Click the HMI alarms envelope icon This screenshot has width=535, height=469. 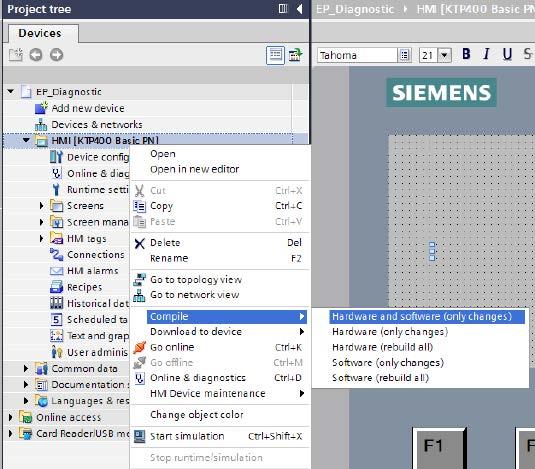point(56,271)
